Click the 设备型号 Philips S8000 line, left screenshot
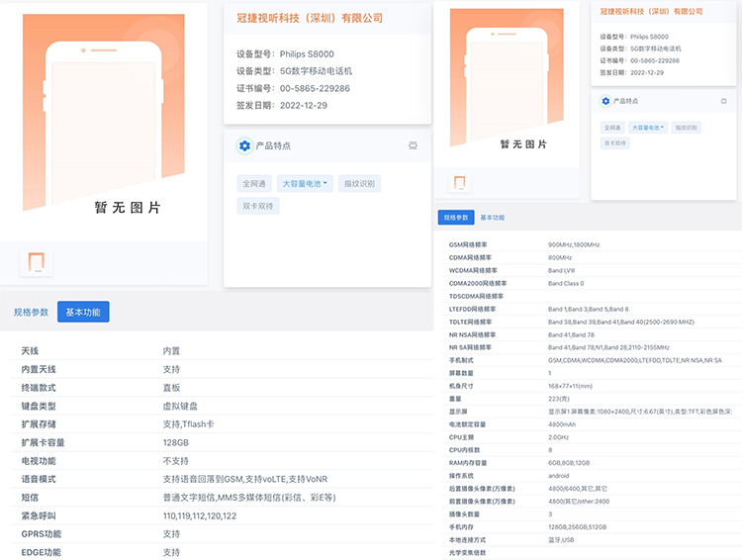742x560 pixels. click(285, 54)
